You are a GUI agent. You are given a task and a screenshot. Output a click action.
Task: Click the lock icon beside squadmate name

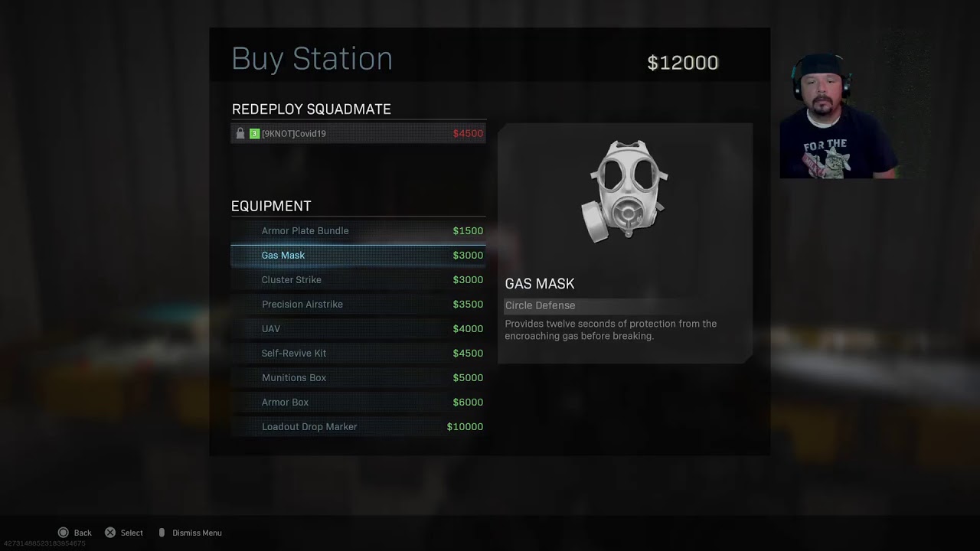[x=240, y=133]
